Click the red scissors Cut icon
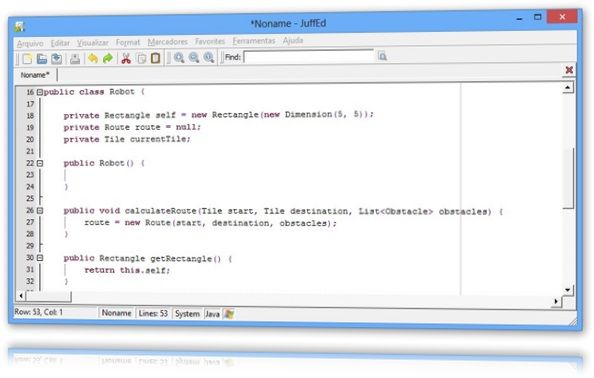Viewport: 594px width, 378px height. tap(126, 58)
